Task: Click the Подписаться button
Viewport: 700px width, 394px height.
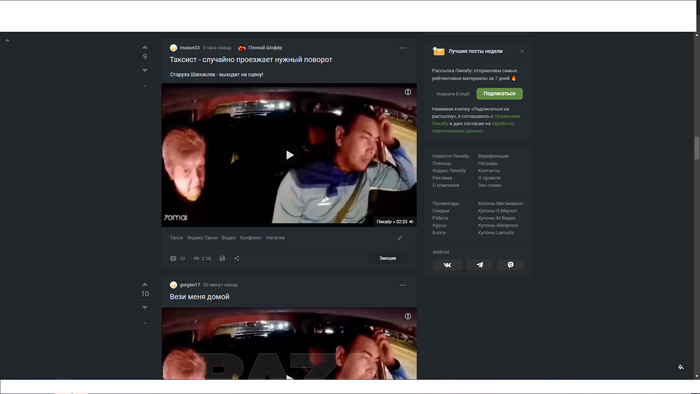Action: point(499,94)
